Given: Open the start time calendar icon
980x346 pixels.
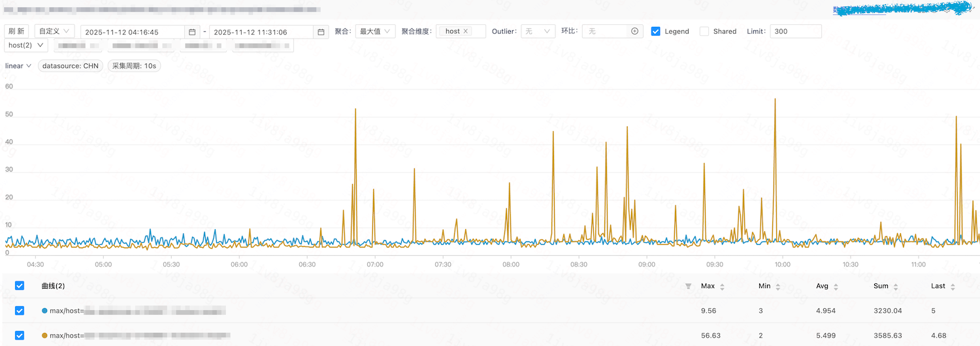Looking at the screenshot, I should [192, 32].
